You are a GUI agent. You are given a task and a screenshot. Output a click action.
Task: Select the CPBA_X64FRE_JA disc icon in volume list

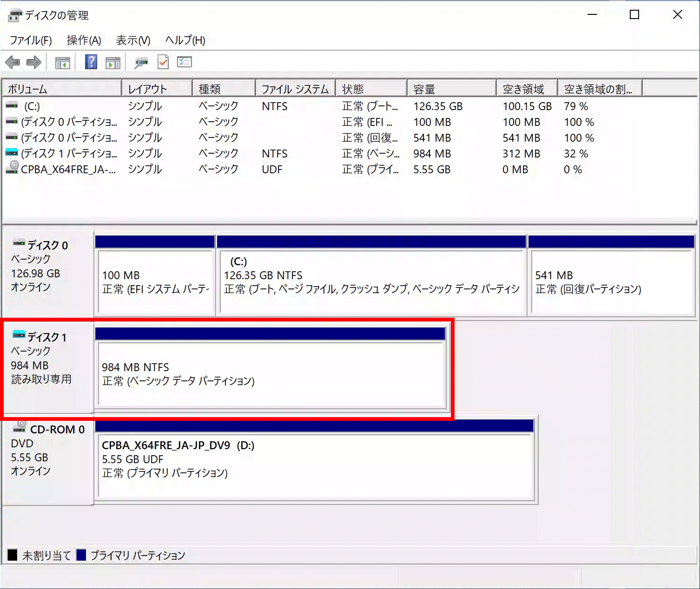coord(12,168)
